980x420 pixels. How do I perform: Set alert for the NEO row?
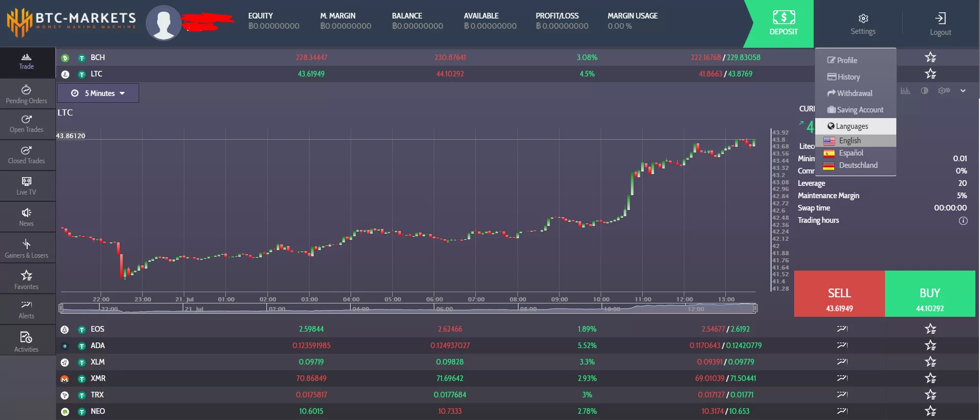click(842, 411)
